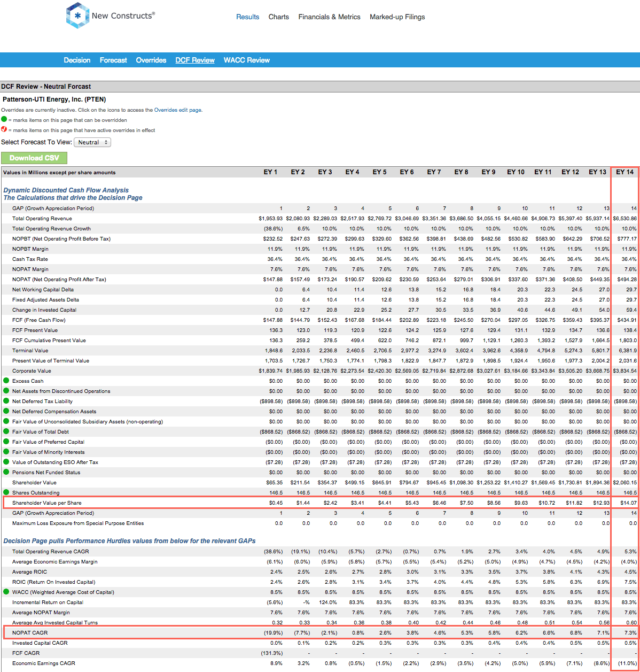Screen dimensions: 640x672
Task: Click the Total Operating Revenue row label
Action: click(x=42, y=218)
